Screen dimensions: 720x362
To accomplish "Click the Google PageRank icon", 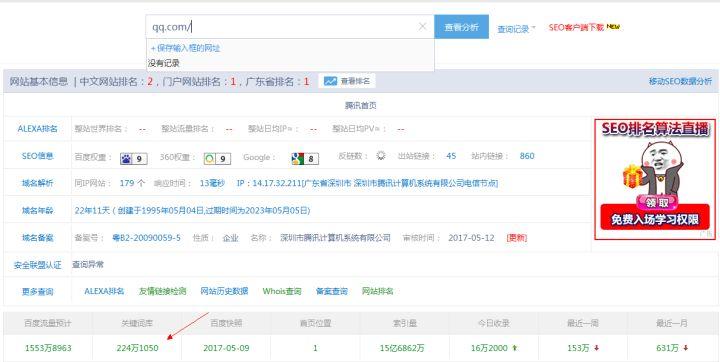I will (x=298, y=159).
